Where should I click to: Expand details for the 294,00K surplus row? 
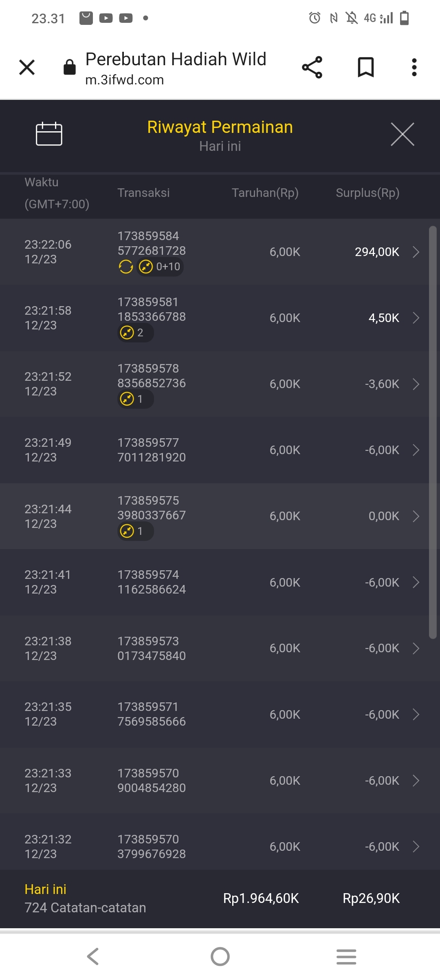pos(416,252)
